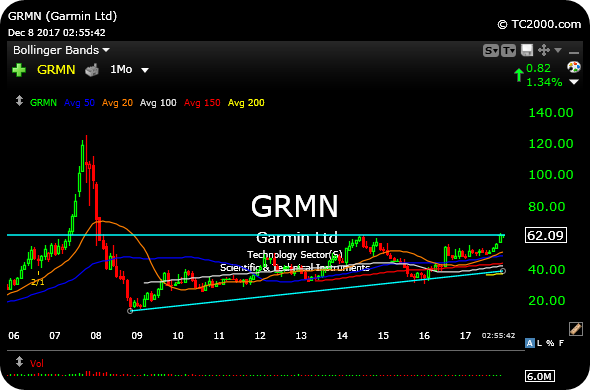Click the Avg 20 legend label

coord(117,103)
